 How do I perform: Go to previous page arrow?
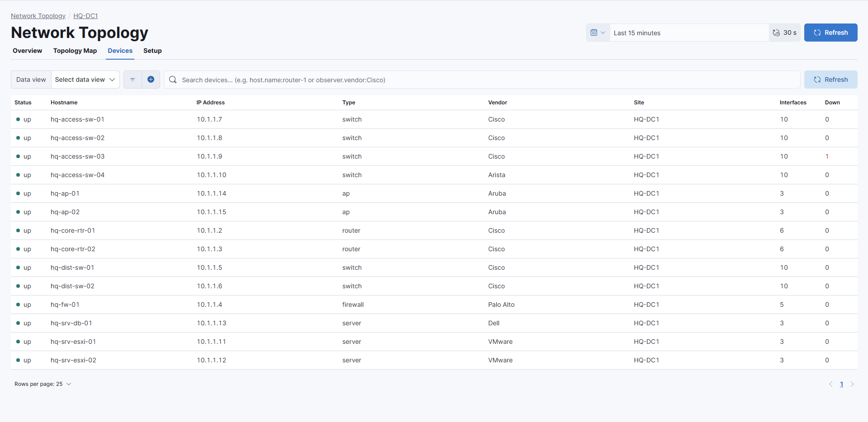(x=830, y=384)
